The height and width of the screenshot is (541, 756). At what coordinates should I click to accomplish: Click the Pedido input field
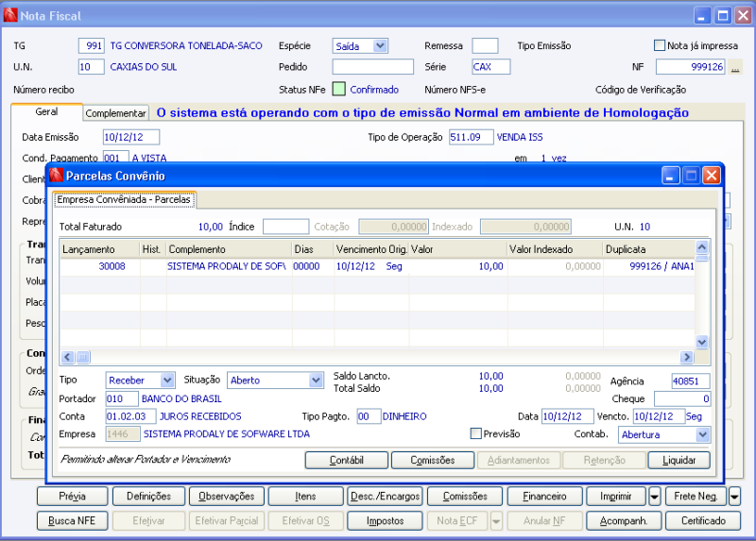372,66
